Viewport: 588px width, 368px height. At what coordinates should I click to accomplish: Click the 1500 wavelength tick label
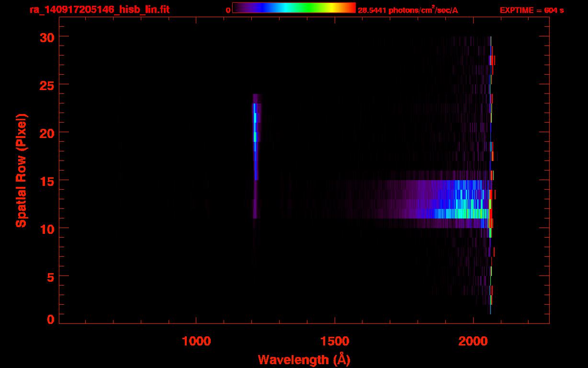335,341
